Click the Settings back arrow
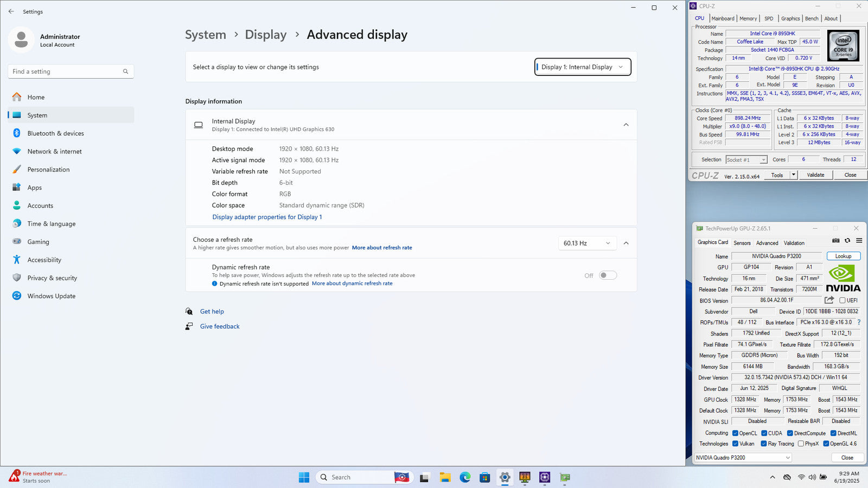The width and height of the screenshot is (868, 488). [11, 11]
